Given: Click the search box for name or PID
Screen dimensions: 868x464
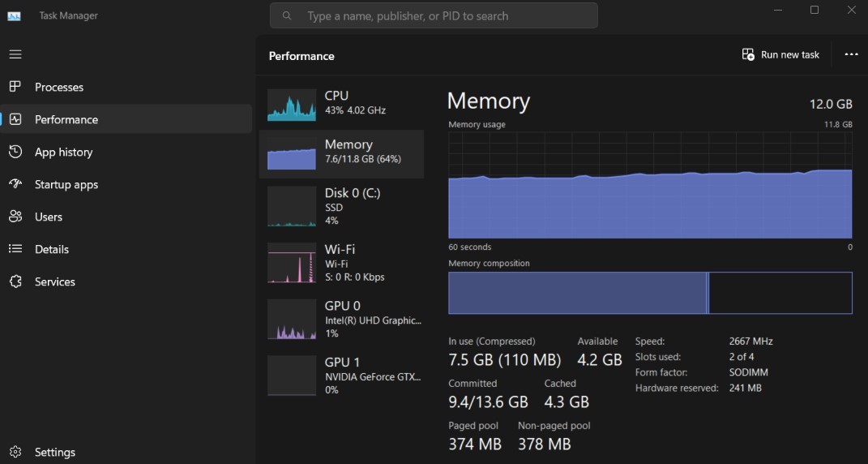Looking at the screenshot, I should (434, 15).
